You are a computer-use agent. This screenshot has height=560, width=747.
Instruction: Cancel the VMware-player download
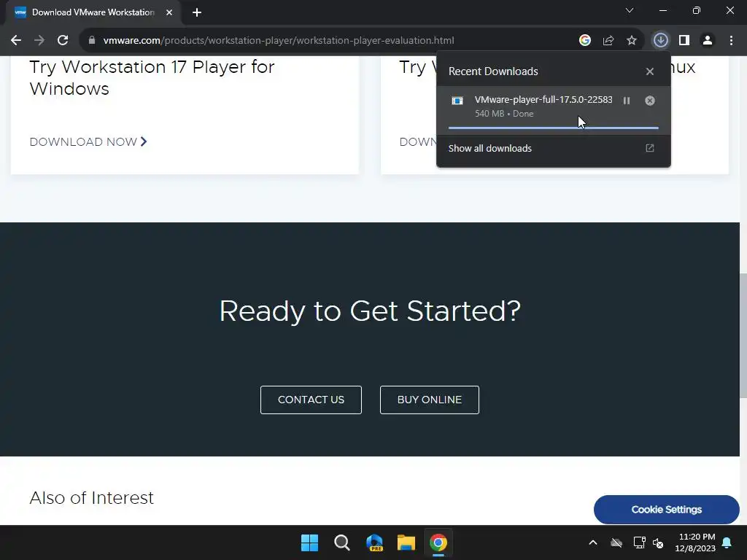click(649, 101)
